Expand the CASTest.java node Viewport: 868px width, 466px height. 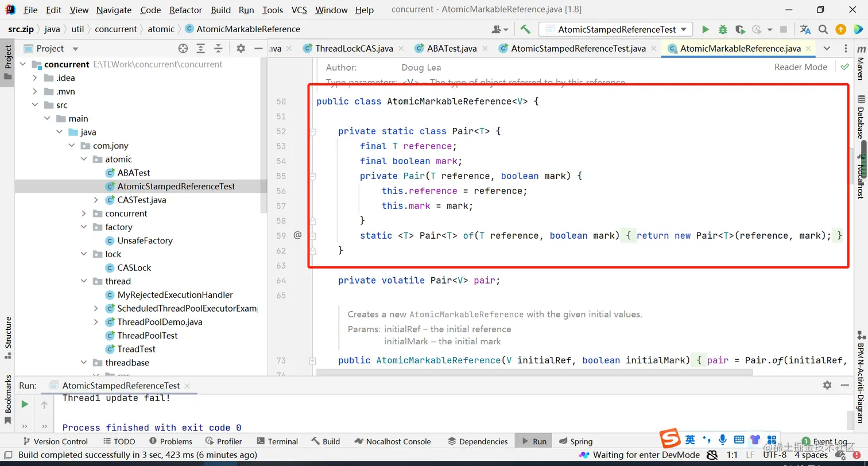click(96, 200)
